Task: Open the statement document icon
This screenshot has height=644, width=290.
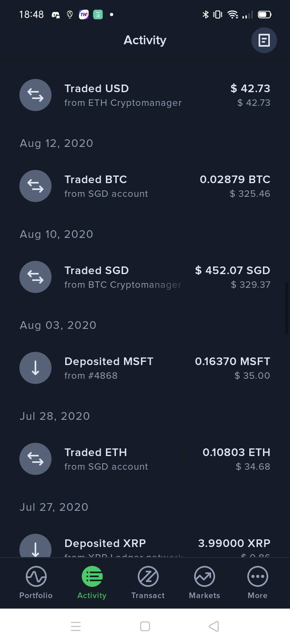Action: coord(264,40)
